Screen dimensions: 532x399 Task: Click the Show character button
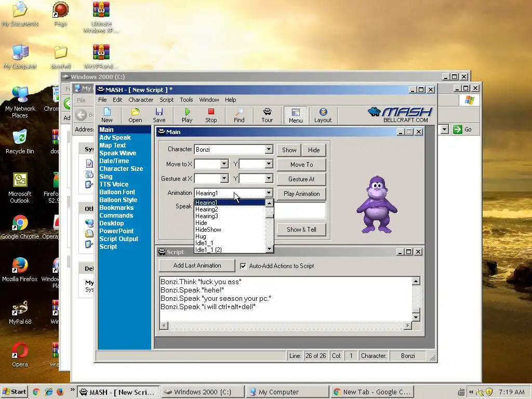(289, 150)
